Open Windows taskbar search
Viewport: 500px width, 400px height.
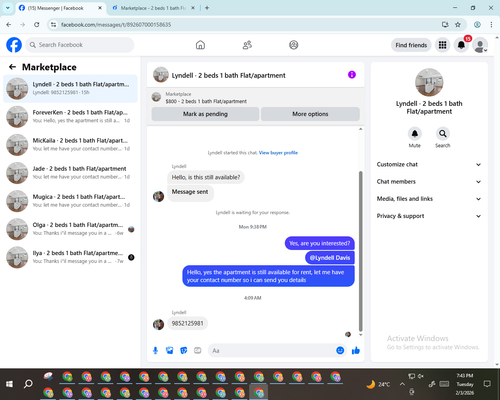coord(28,384)
